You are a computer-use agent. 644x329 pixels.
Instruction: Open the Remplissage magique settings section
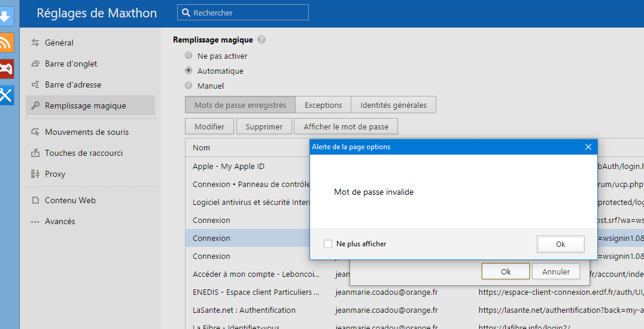click(x=90, y=105)
